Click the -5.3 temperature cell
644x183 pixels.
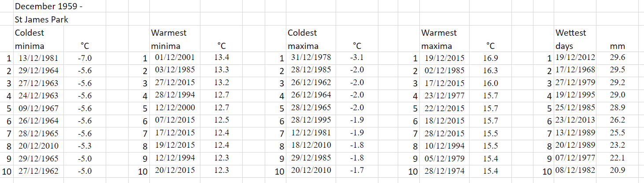click(x=85, y=146)
